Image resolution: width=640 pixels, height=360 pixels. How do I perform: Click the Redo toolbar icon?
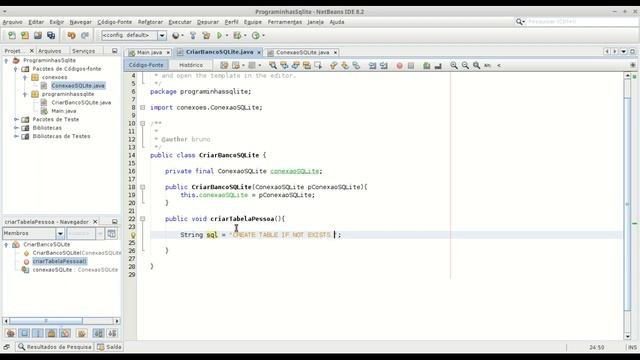coord(84,36)
